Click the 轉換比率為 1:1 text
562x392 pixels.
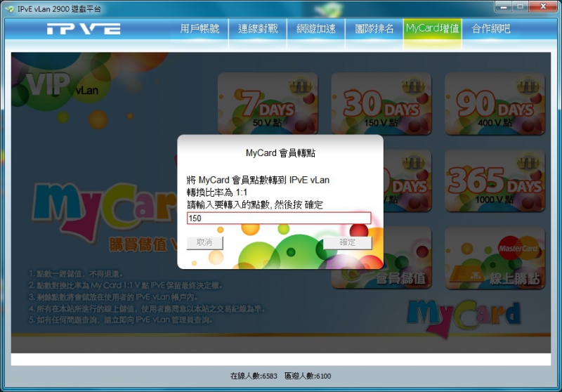(x=217, y=192)
